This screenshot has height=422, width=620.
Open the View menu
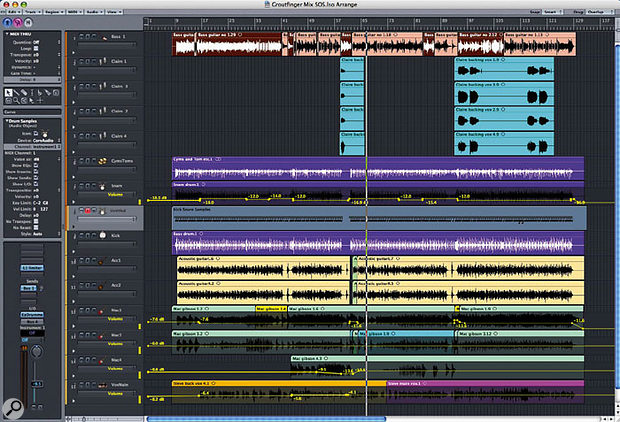114,12
